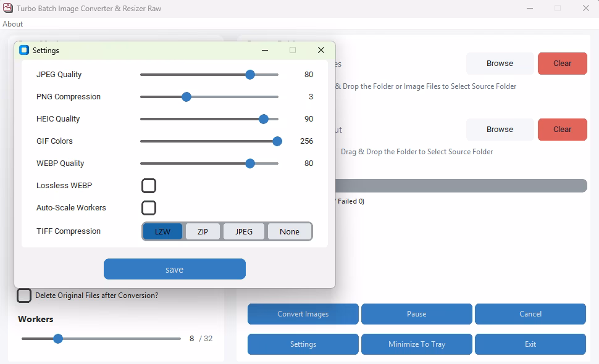Open the About menu
Viewport: 599px width, 364px height.
click(x=12, y=23)
